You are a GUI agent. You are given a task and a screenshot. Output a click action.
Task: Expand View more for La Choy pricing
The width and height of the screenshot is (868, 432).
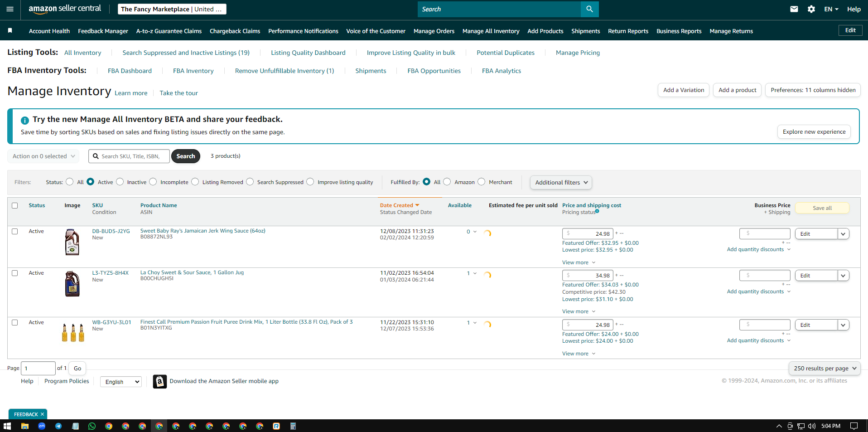pyautogui.click(x=579, y=311)
